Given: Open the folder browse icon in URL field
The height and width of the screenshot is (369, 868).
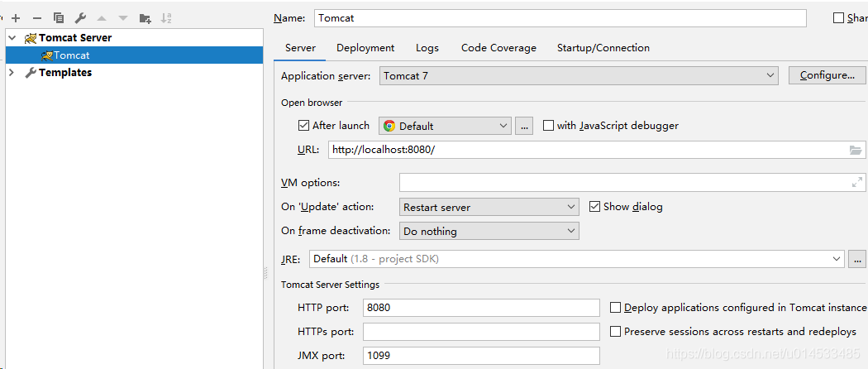Looking at the screenshot, I should (856, 150).
